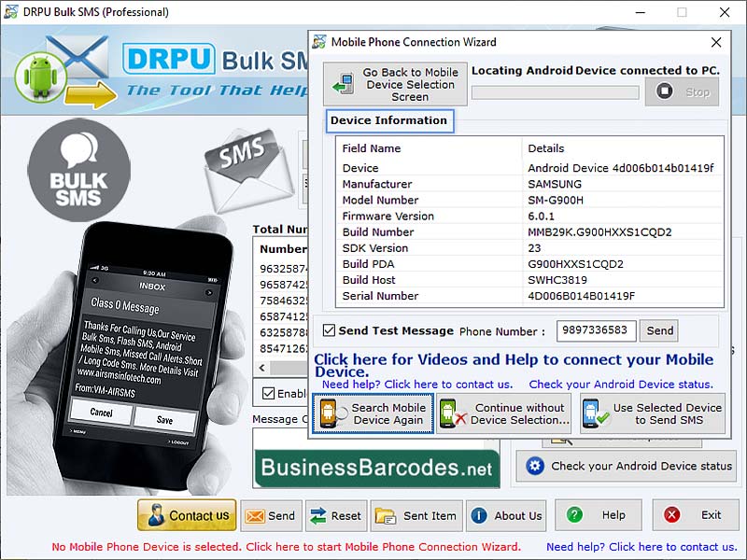Click the Reset arrows icon
747x560 pixels.
coord(317,514)
